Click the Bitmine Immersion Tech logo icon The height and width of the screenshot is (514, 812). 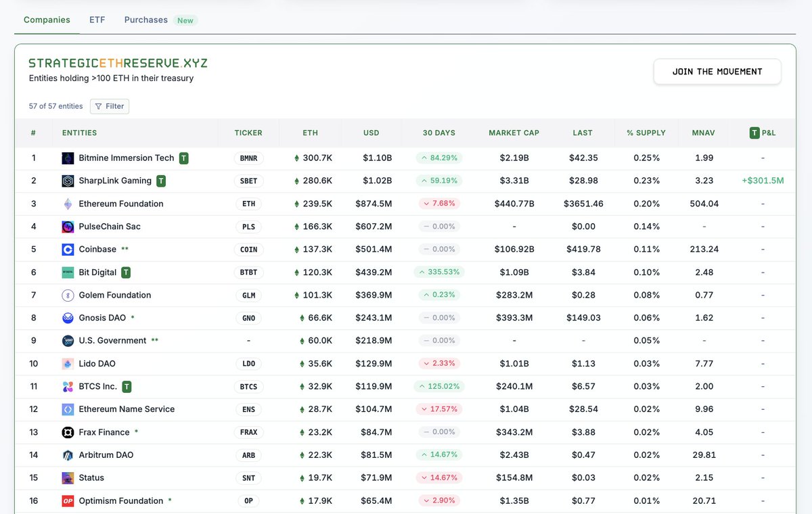tap(68, 158)
